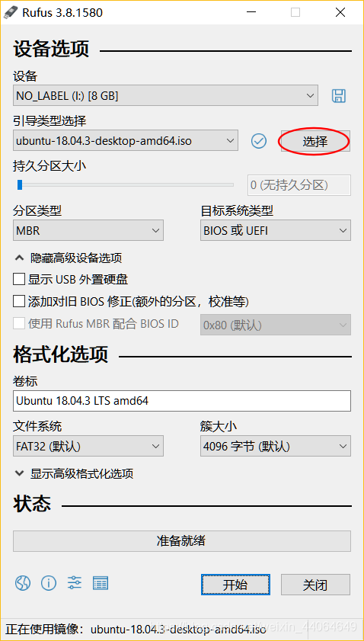This screenshot has height=641, width=364.
Task: Show the log window icon
Action: (x=101, y=582)
